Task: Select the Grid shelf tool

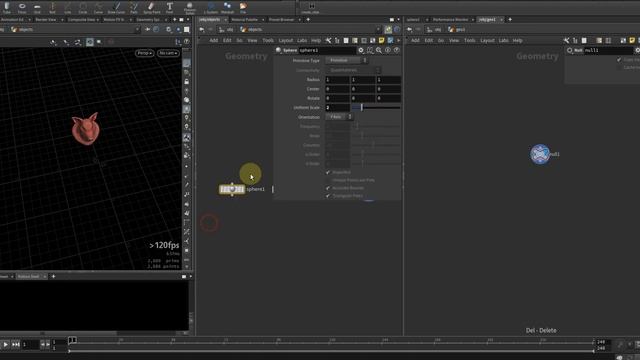Action: pos(37,8)
